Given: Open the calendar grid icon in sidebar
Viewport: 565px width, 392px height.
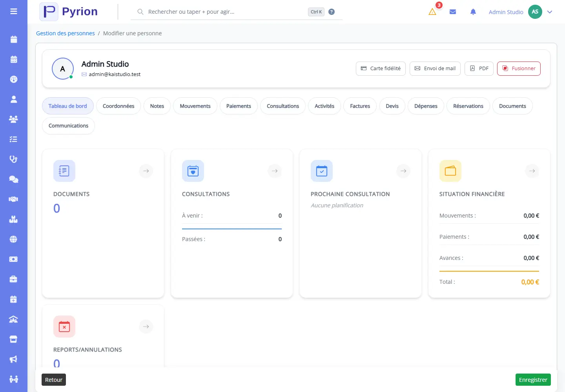Looking at the screenshot, I should pos(14,59).
